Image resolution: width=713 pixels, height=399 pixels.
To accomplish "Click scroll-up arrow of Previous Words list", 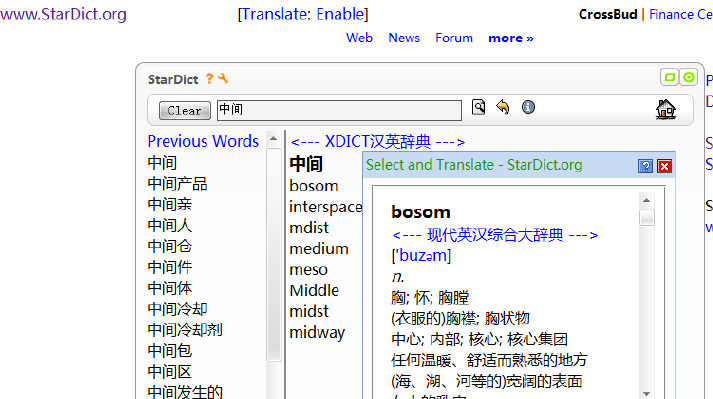I will click(x=273, y=138).
